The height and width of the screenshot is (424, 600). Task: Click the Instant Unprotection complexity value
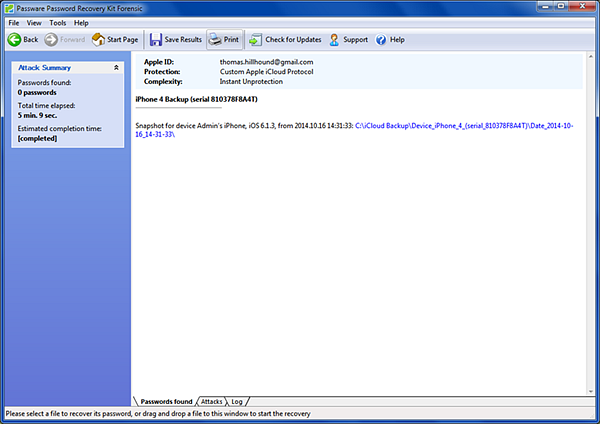(x=251, y=82)
